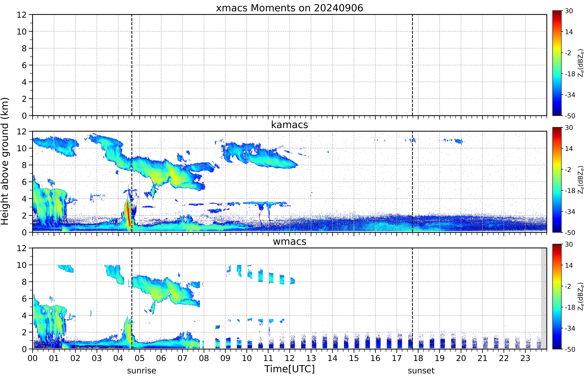
Task: Select the Ze(dBZe) label beside the xmacs colorbar
Action: tap(581, 63)
